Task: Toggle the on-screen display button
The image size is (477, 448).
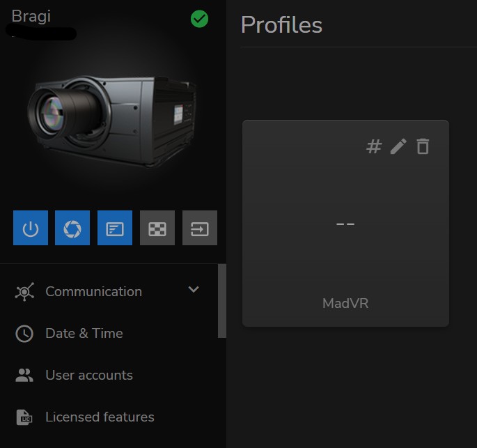Action: (x=115, y=228)
